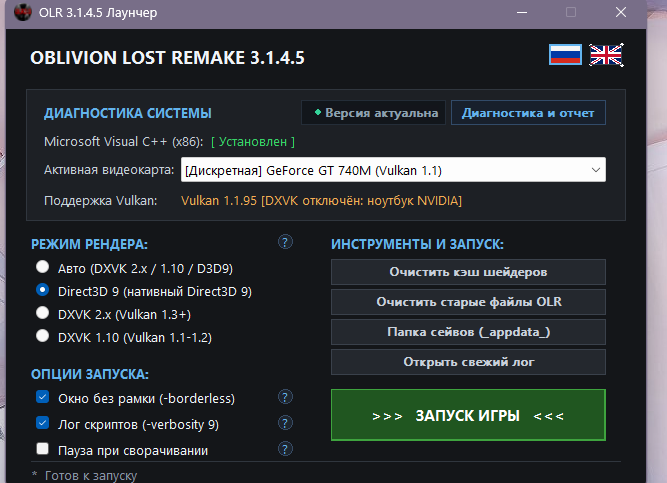The height and width of the screenshot is (483, 667).
Task: Click the OLR launcher title bar icon
Action: (23, 12)
